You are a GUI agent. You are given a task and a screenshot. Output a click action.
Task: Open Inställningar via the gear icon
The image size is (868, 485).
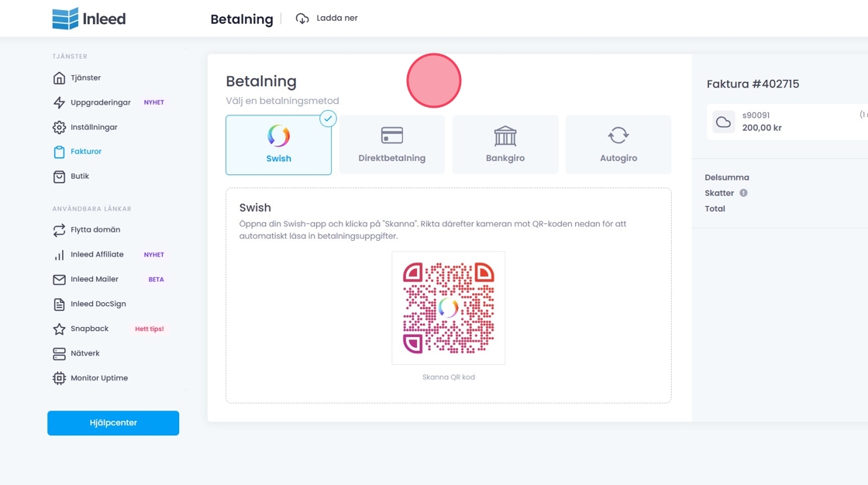[59, 127]
